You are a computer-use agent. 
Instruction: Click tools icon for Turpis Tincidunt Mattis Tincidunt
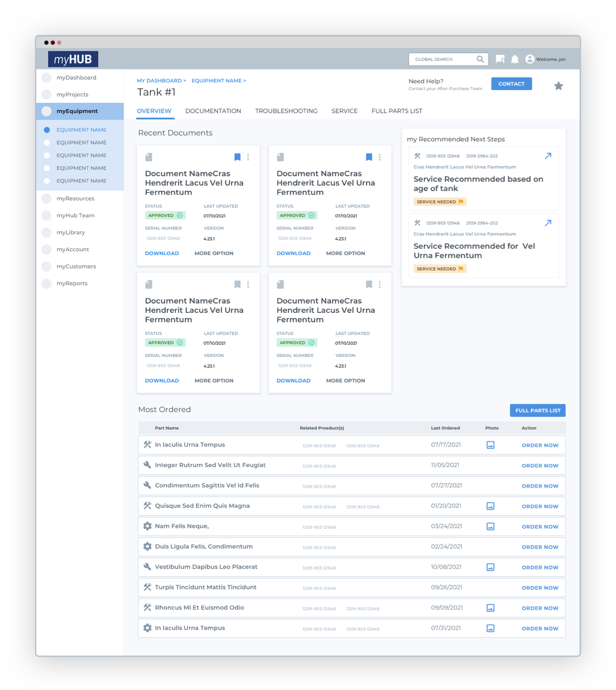click(147, 587)
